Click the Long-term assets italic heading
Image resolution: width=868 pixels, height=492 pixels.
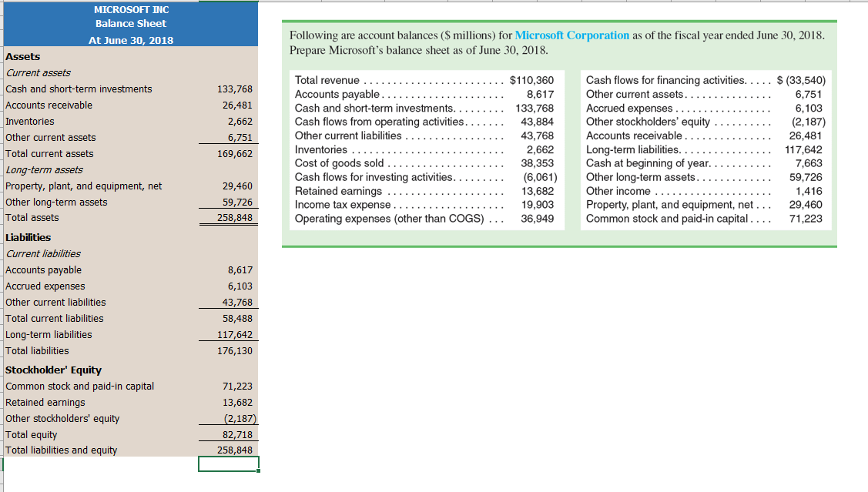point(45,170)
